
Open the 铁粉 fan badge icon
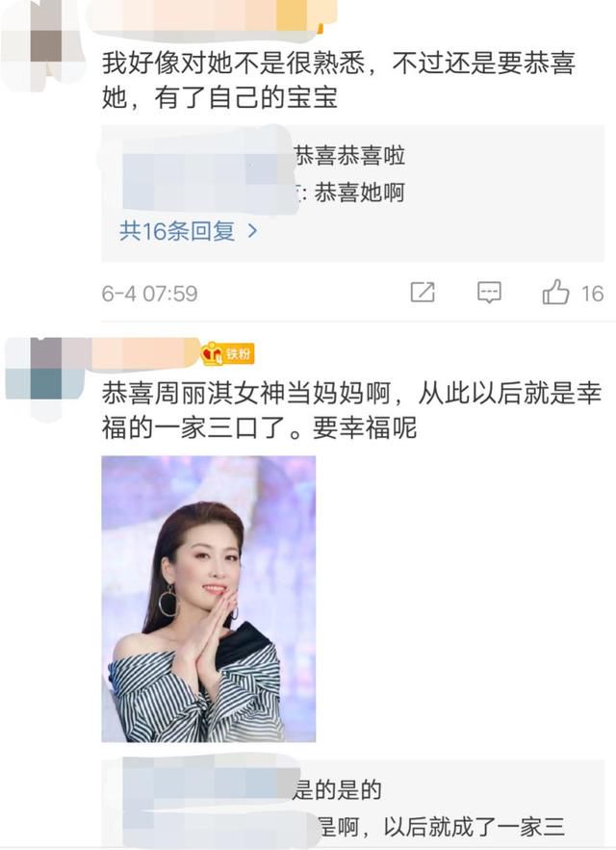coord(227,354)
